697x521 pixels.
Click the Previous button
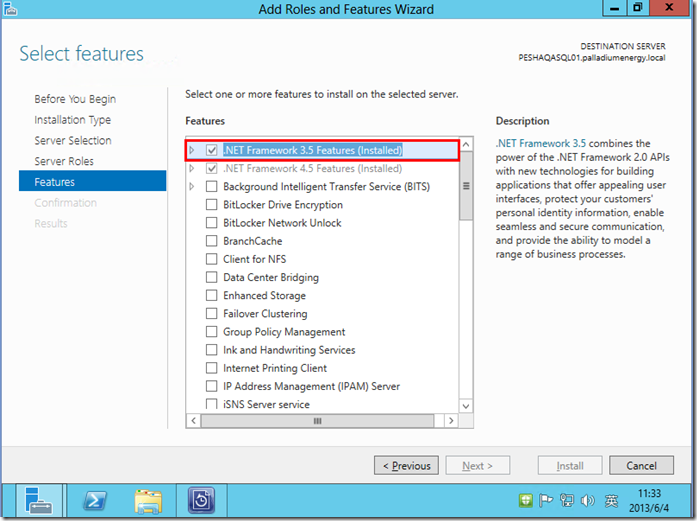tap(406, 465)
